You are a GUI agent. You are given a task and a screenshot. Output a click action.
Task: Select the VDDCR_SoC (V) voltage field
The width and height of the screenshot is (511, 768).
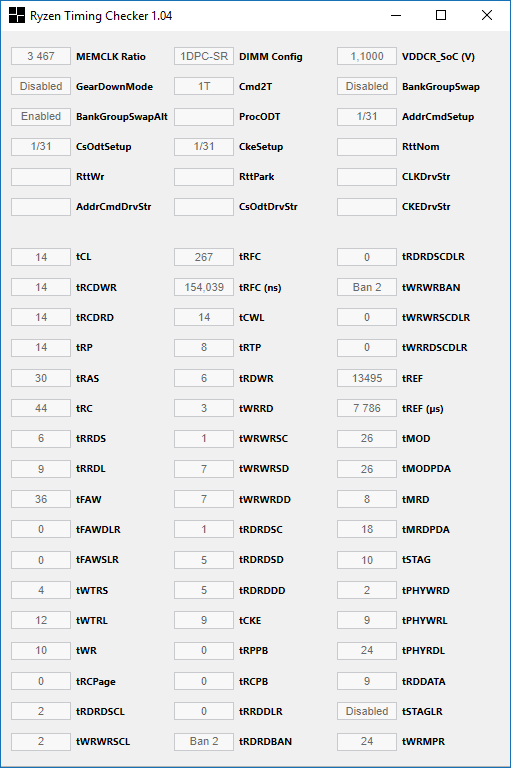click(367, 56)
